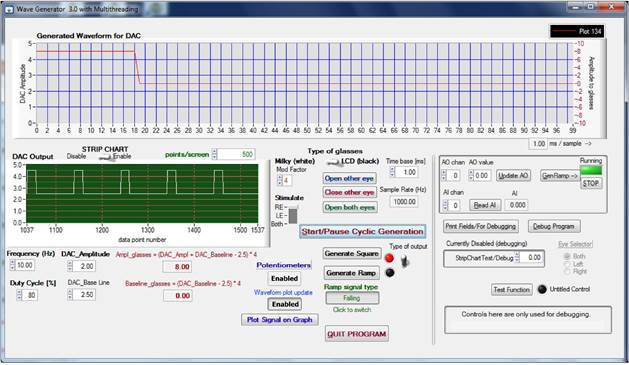Image resolution: width=629 pixels, height=365 pixels.
Task: Click the debugging controls note text box
Action: coord(528,320)
